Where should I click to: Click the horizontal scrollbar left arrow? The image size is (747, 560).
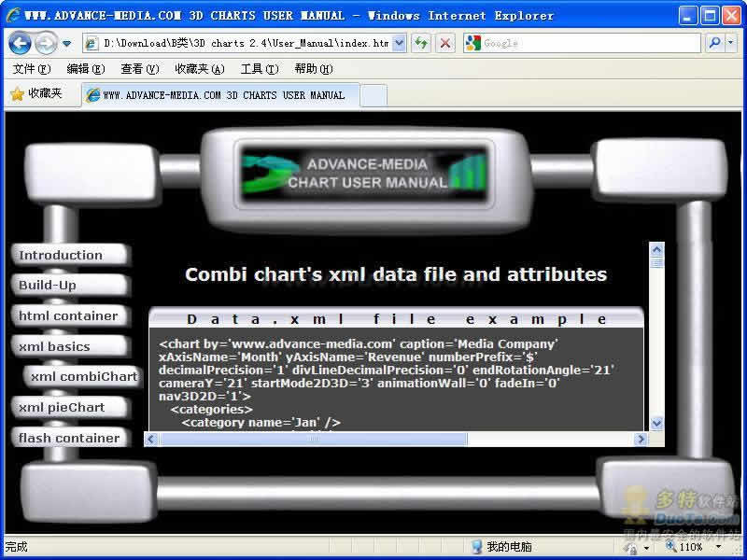click(151, 439)
